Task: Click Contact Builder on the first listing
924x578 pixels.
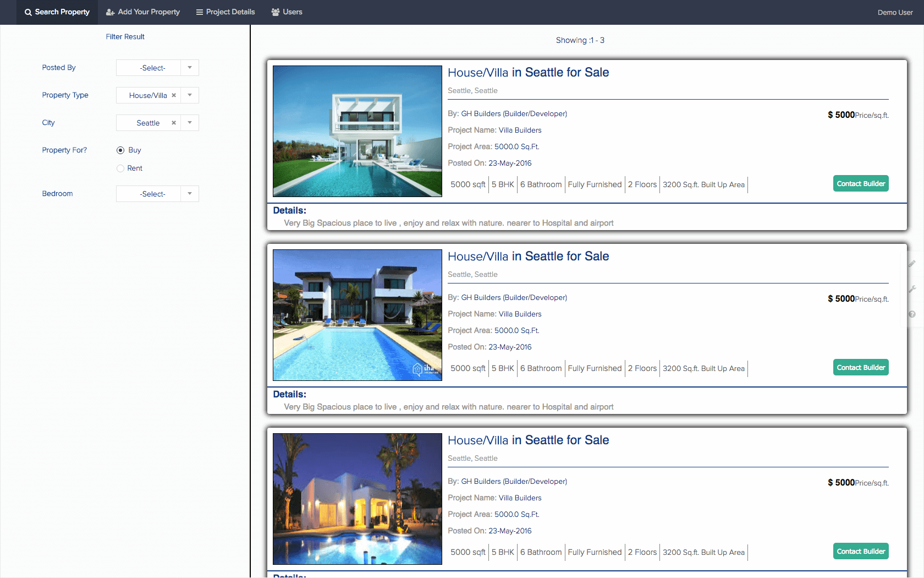Action: pos(861,184)
